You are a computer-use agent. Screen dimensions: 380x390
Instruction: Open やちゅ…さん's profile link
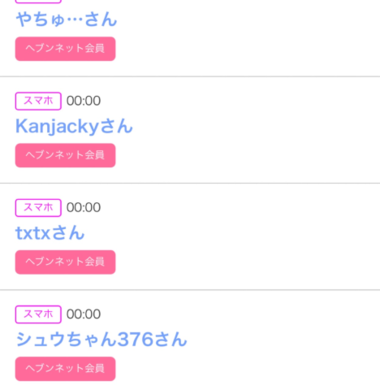66,19
